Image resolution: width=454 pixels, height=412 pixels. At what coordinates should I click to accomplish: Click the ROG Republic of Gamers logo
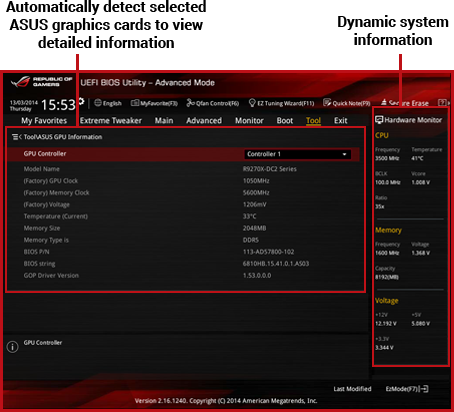41,82
